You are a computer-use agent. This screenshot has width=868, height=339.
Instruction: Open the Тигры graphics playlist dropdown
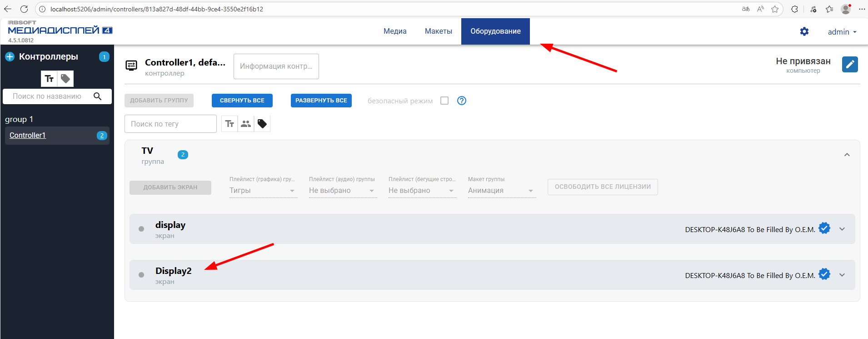[x=263, y=191]
